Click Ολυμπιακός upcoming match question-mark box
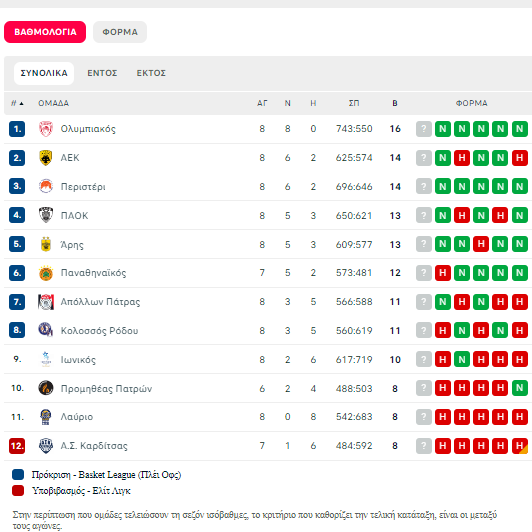Screen dimensions: 532x532 (424, 129)
